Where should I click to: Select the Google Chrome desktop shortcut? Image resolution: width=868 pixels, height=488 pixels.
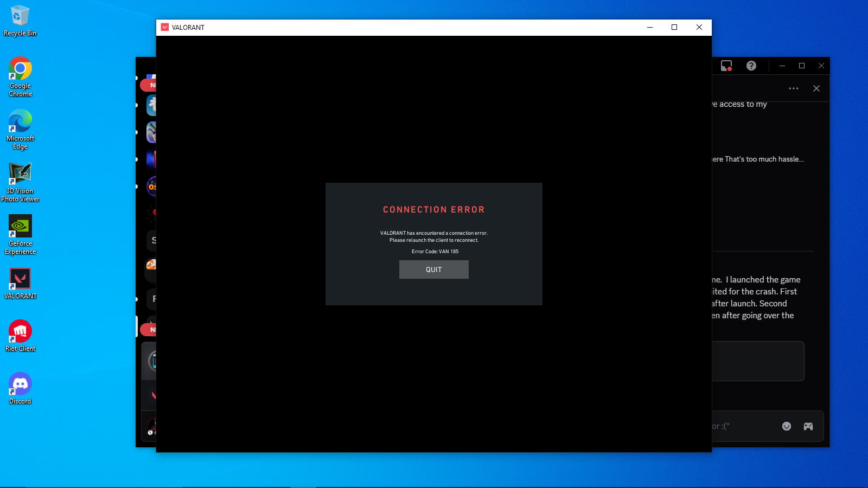pos(20,77)
